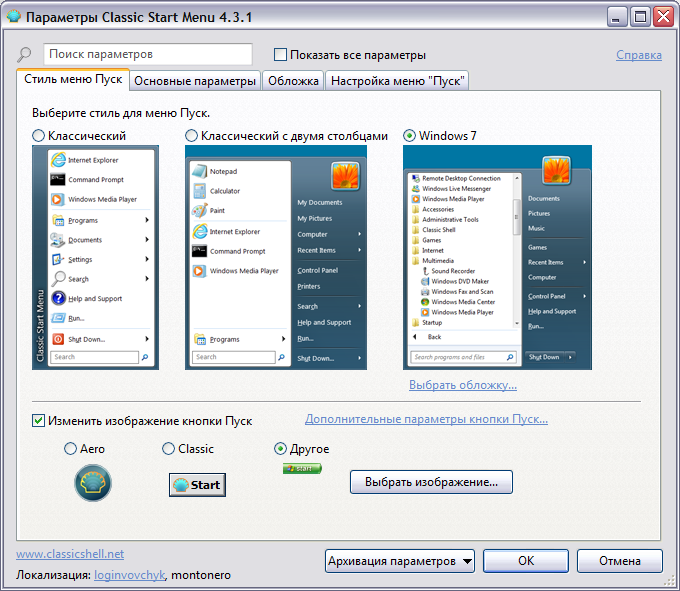Click Search box in Classic preview menu
This screenshot has width=680, height=591.
(95, 357)
